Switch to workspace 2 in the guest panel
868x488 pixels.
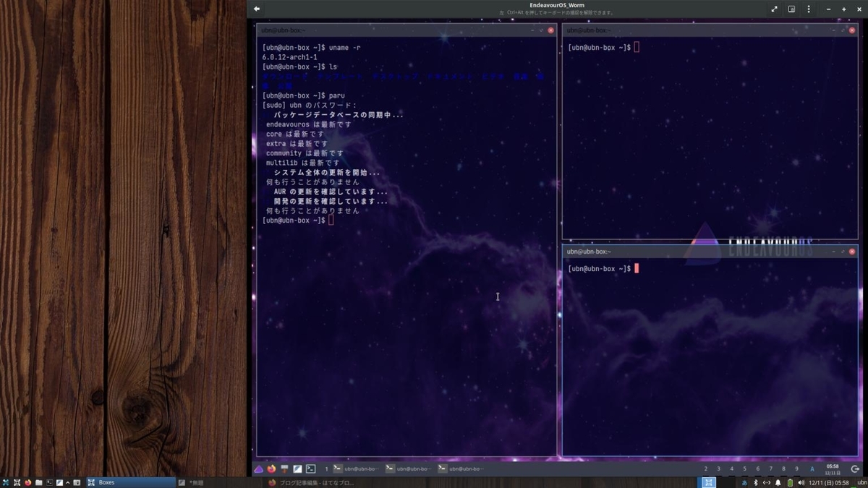[x=706, y=468]
